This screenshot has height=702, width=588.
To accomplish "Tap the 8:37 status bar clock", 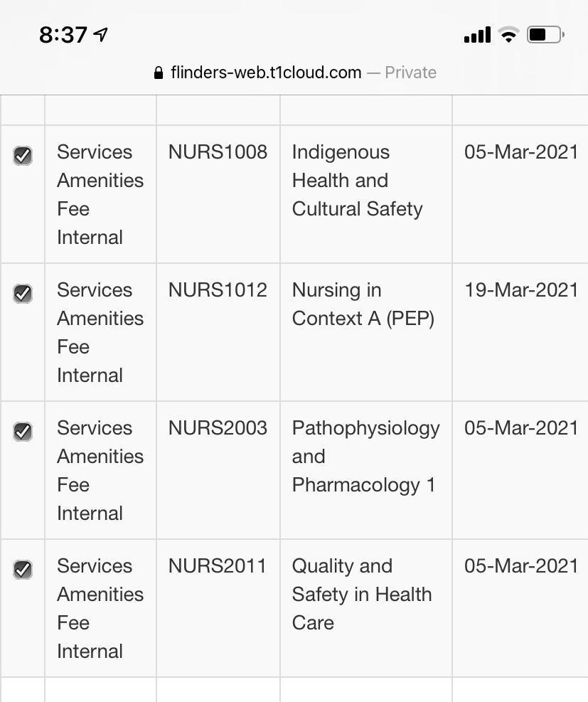I will [63, 35].
